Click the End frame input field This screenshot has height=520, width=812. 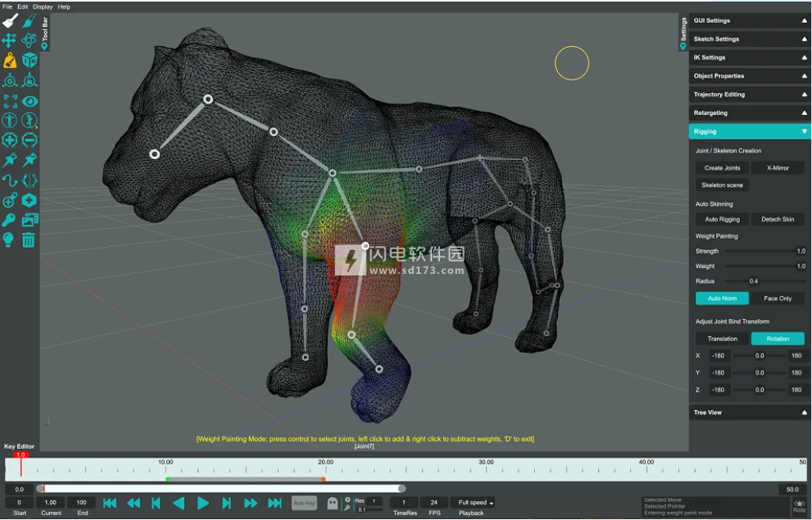tap(82, 503)
